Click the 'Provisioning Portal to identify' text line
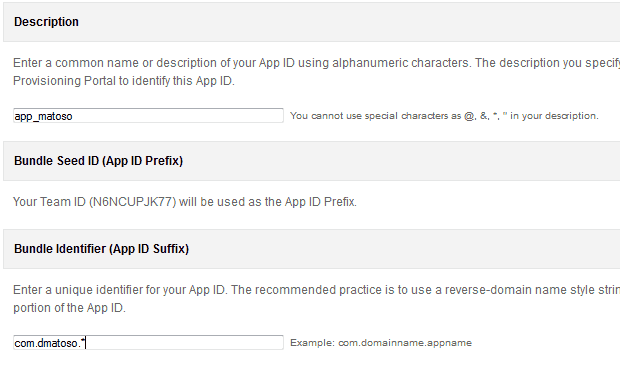 (x=124, y=81)
